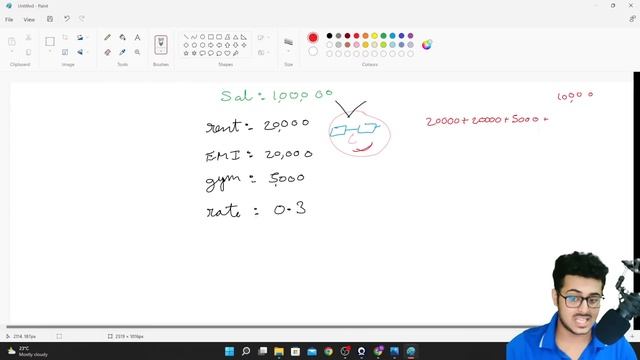Pick the lime green swatch in second row
This screenshot has width=640, height=360.
(x=383, y=45)
